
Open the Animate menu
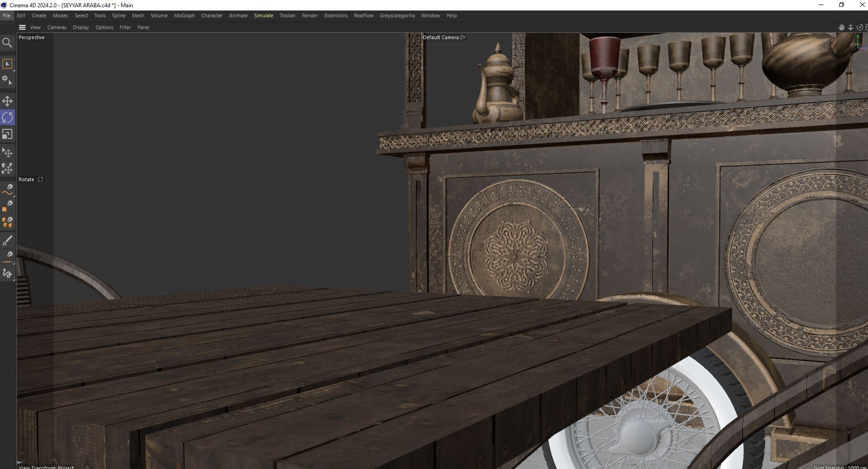[x=238, y=15]
